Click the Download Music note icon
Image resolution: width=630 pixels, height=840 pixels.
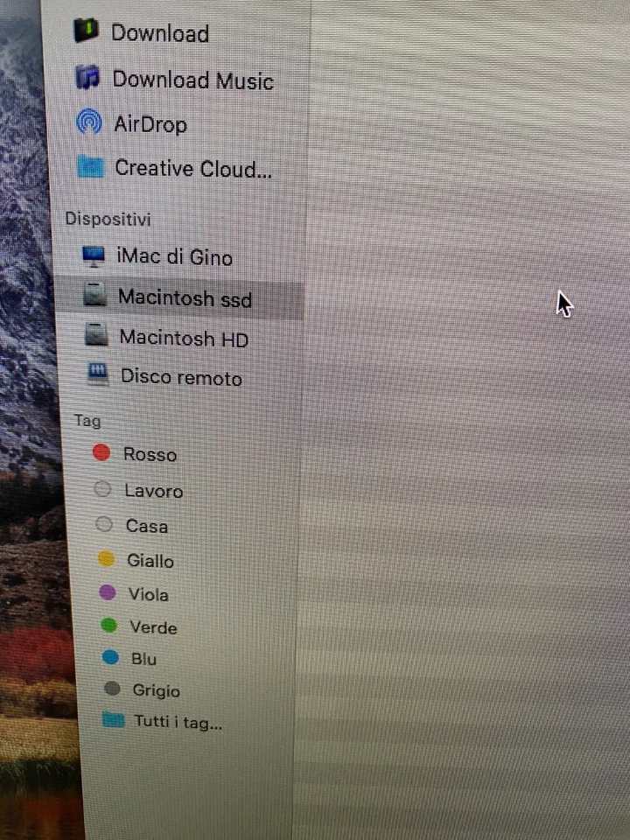point(87,78)
